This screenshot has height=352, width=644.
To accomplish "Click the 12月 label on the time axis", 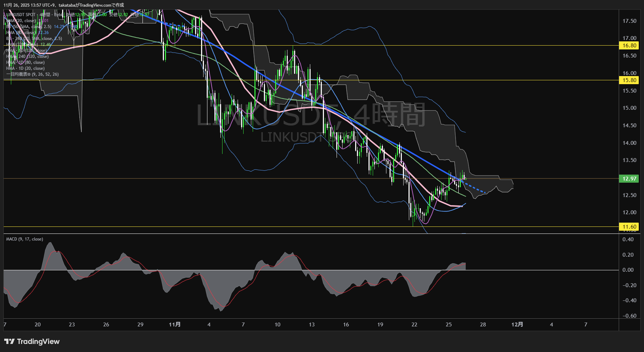I will point(517,324).
